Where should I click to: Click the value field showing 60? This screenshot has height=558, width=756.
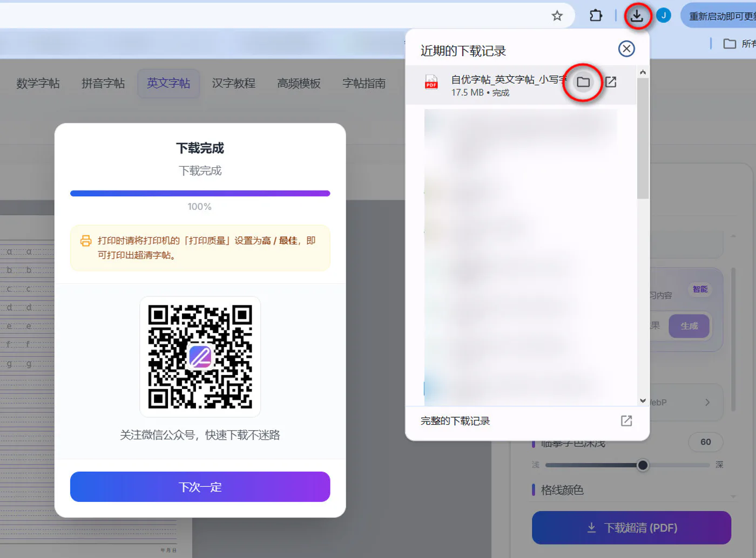(706, 442)
